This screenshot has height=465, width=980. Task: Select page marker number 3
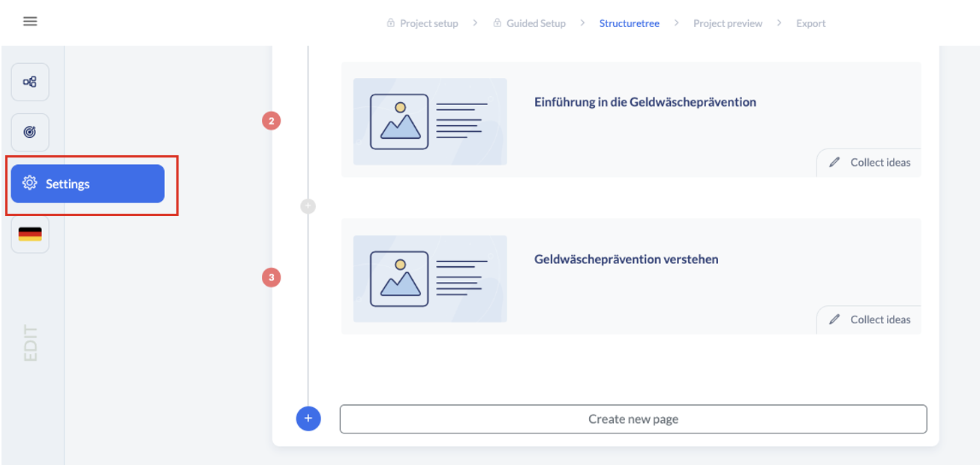[271, 277]
